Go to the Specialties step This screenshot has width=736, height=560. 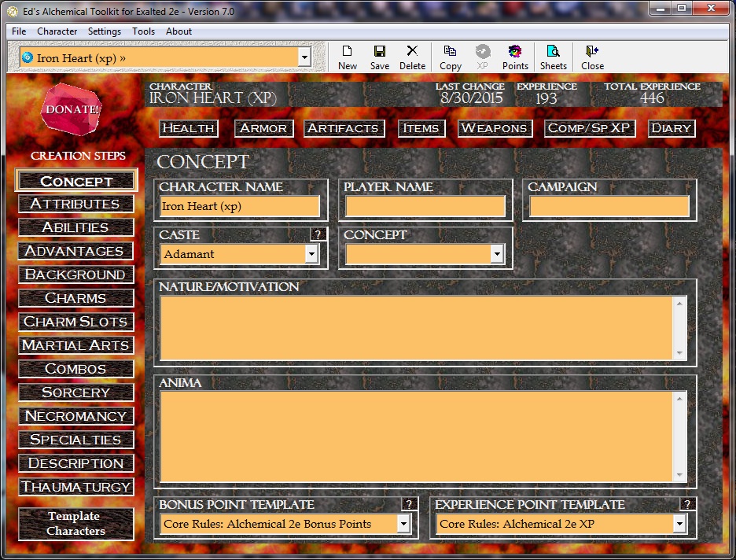[x=76, y=440]
